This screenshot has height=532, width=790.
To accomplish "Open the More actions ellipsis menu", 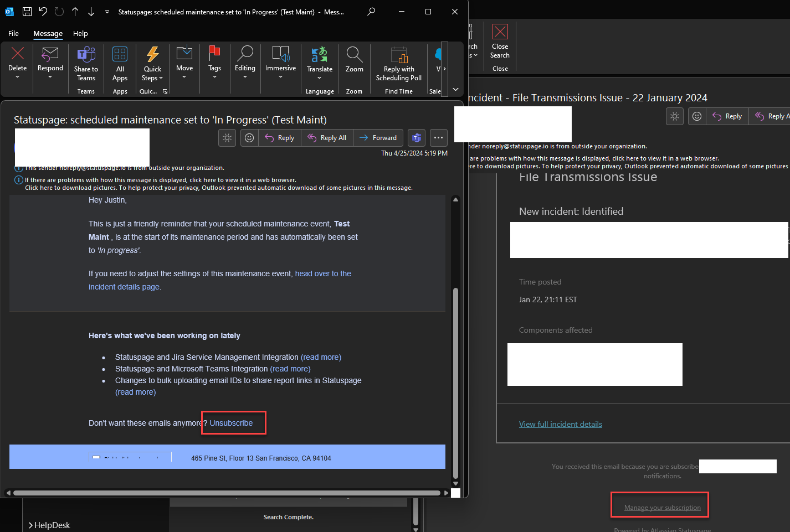I will pos(438,138).
